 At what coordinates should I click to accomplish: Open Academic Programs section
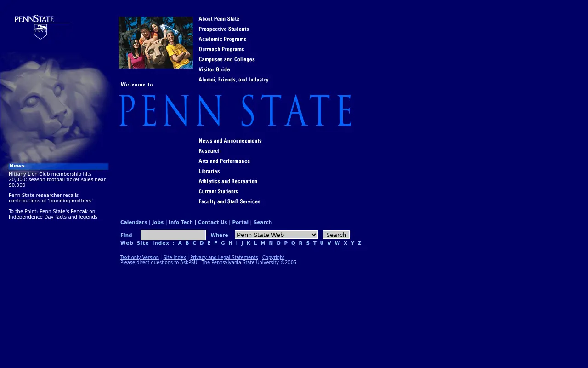pyautogui.click(x=222, y=39)
